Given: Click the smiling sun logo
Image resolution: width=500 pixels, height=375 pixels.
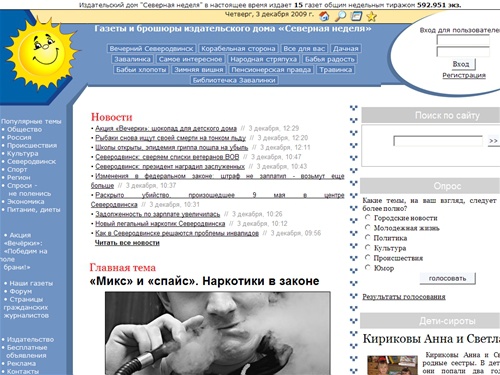Looking at the screenshot, I should pos(43,53).
